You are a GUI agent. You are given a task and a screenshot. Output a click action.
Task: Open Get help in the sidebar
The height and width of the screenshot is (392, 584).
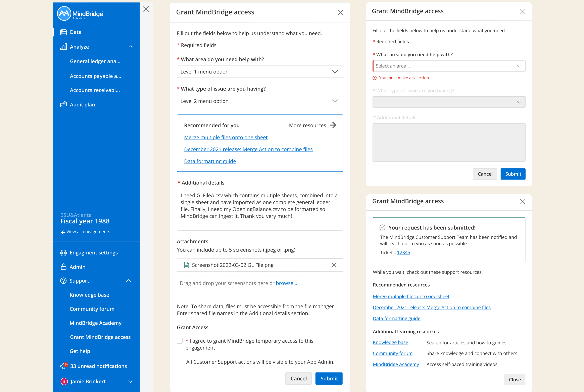(80, 351)
